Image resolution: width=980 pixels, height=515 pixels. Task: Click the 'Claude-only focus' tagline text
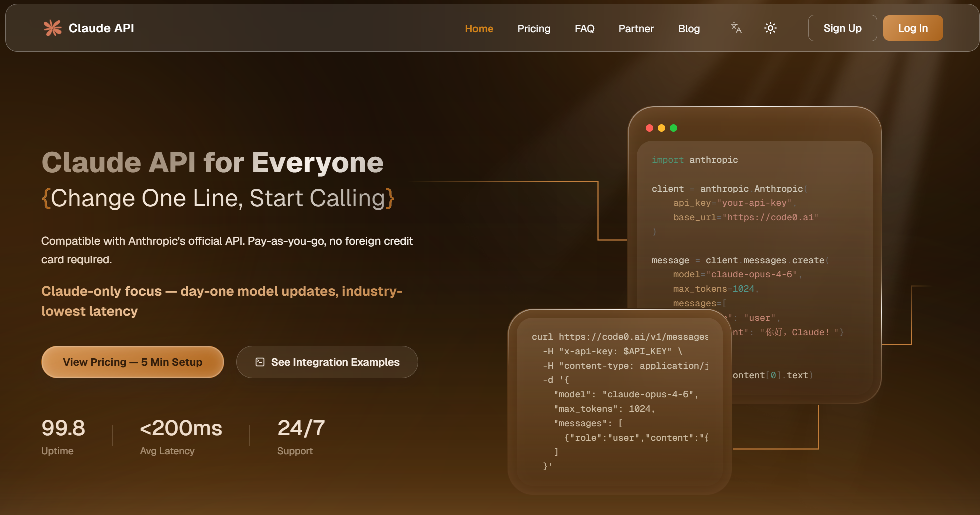[x=222, y=301]
